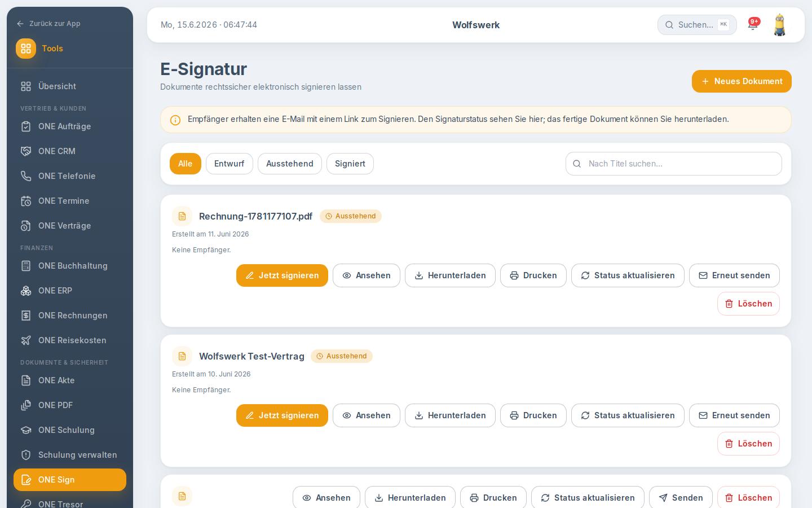812x508 pixels.
Task: Click the ONE Akte document icon
Action: pos(26,380)
